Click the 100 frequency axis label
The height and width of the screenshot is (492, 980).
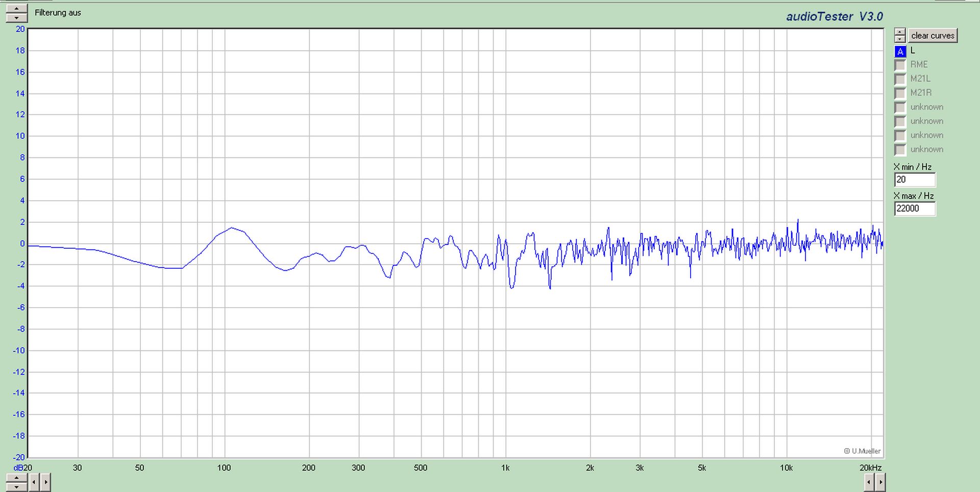[224, 467]
